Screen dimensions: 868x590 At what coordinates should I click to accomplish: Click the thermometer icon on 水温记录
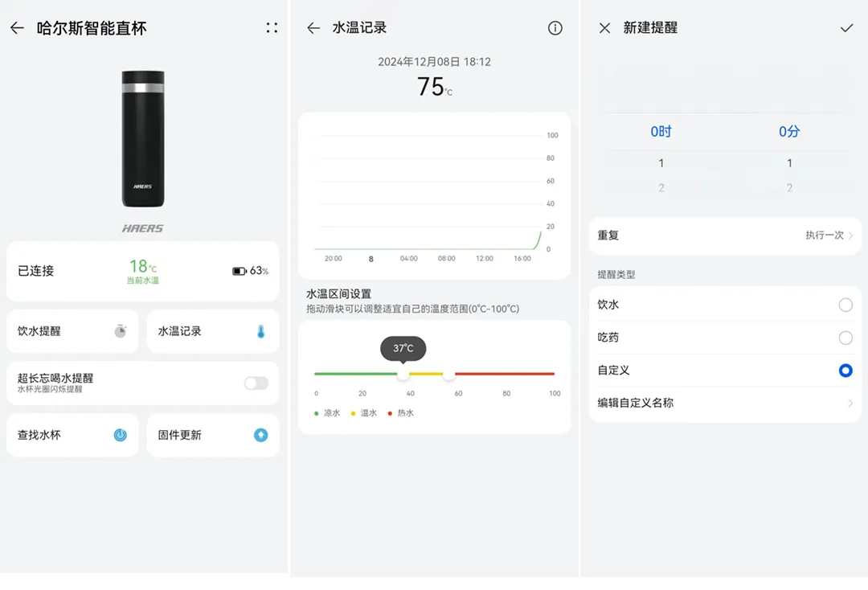260,331
